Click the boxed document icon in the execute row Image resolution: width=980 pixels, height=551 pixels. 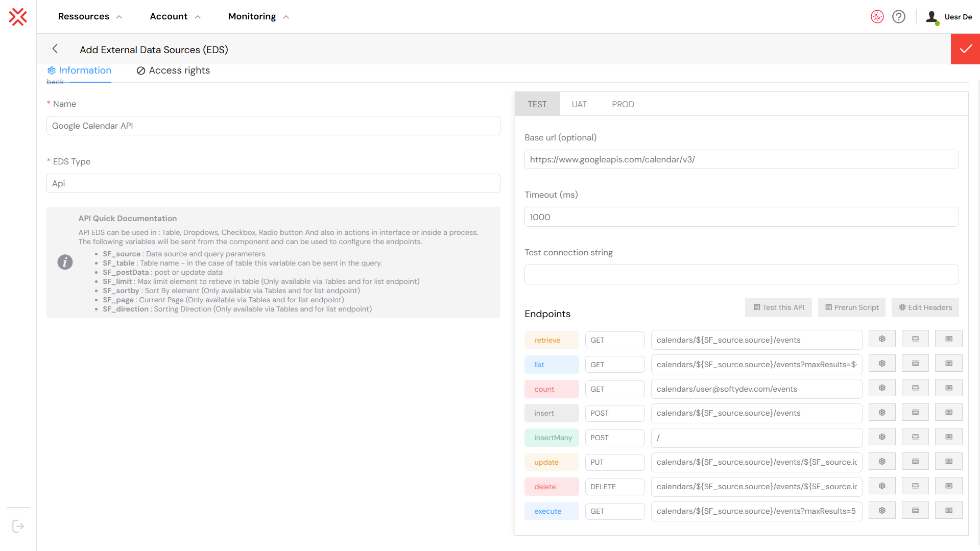tap(949, 511)
